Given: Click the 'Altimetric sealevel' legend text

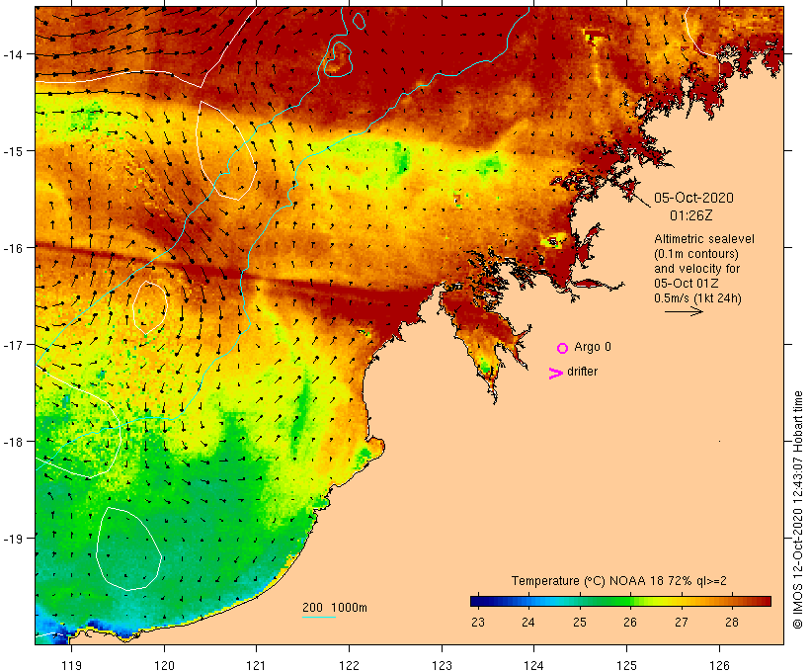Looking at the screenshot, I should click(704, 239).
